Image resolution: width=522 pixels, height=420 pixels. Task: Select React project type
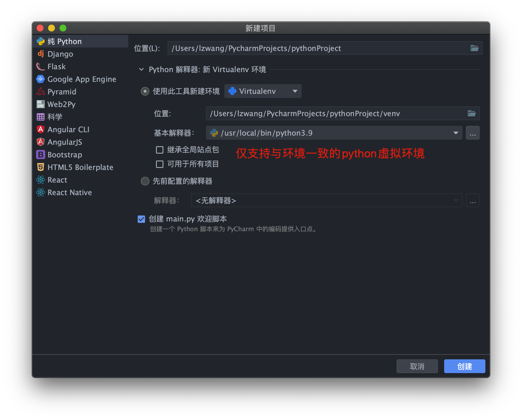click(x=80, y=180)
